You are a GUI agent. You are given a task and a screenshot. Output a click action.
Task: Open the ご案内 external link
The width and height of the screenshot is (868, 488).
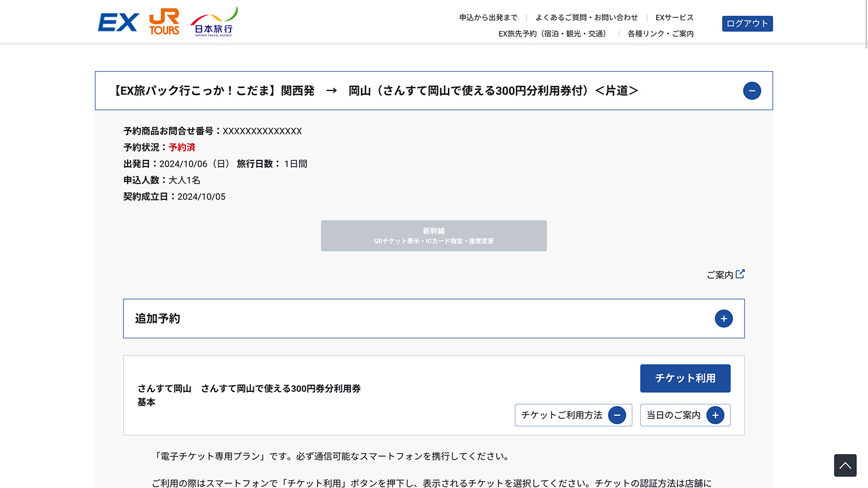pos(726,274)
